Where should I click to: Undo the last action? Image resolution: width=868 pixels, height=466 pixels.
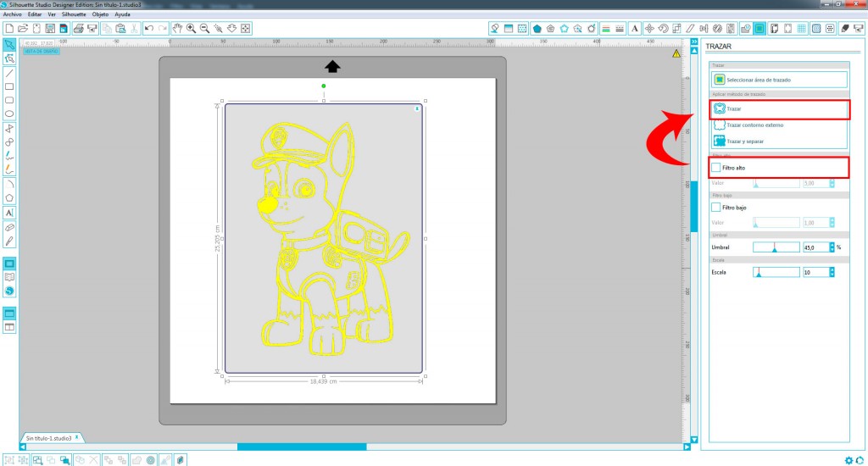[149, 28]
